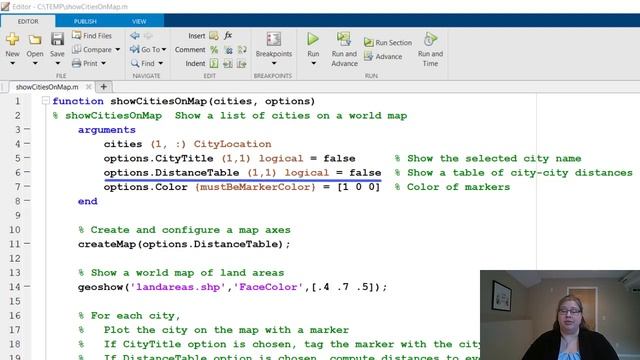
Task: Click 'FaceColor' string on line 14
Action: [x=269, y=287]
